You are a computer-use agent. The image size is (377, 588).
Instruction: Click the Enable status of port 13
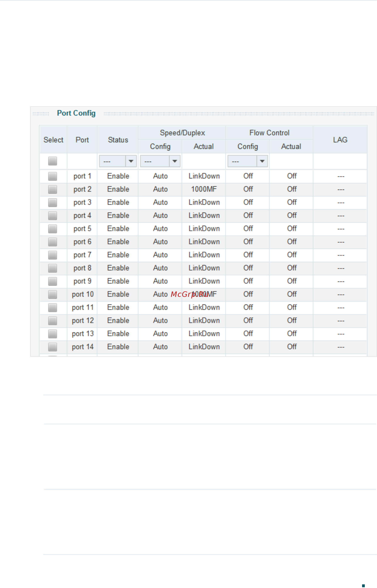(118, 334)
